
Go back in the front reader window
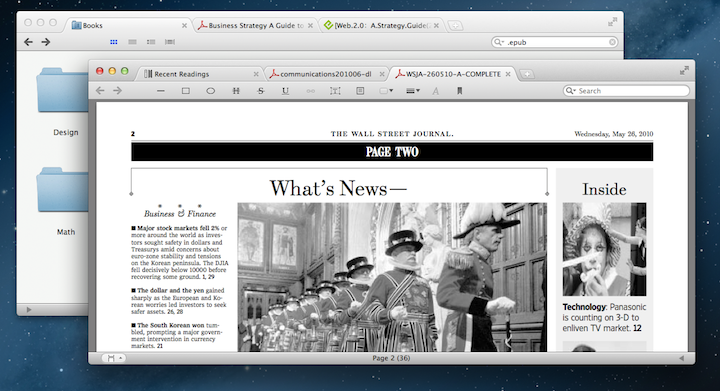tap(100, 91)
